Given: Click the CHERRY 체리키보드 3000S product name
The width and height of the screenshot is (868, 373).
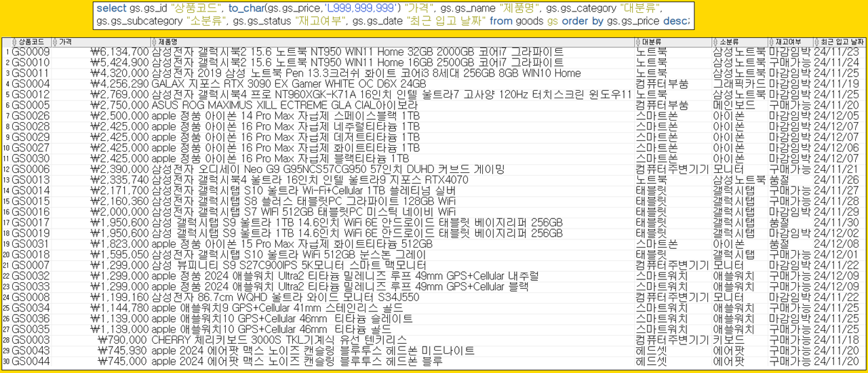Looking at the screenshot, I should (279, 340).
